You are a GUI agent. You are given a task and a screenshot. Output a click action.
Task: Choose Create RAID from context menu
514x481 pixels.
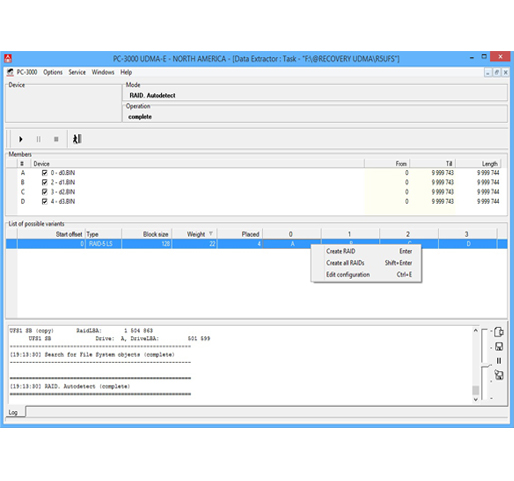[x=367, y=251]
